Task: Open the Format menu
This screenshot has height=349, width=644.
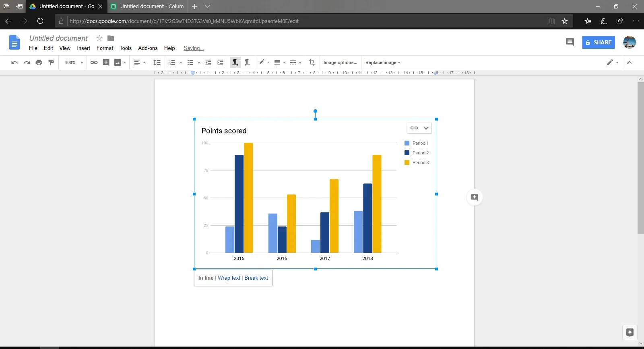Action: (105, 48)
